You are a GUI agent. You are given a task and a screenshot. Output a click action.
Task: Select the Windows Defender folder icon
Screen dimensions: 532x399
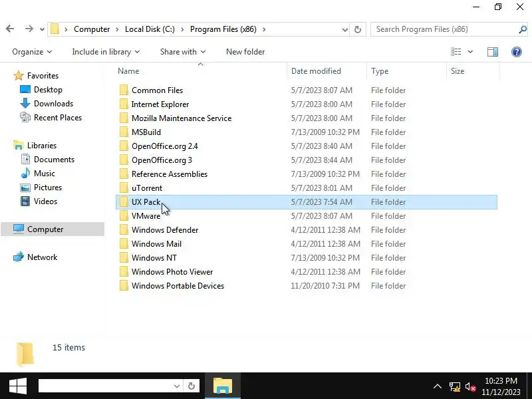click(x=124, y=229)
